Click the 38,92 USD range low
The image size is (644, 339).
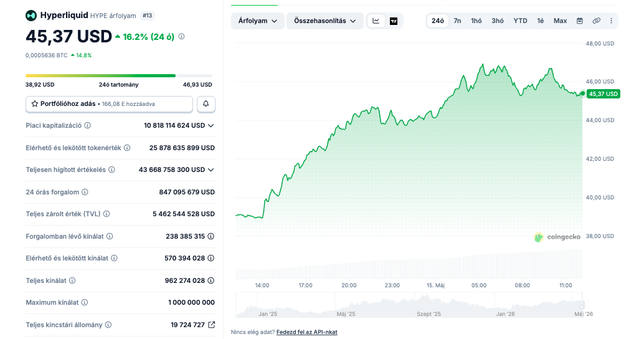(40, 85)
